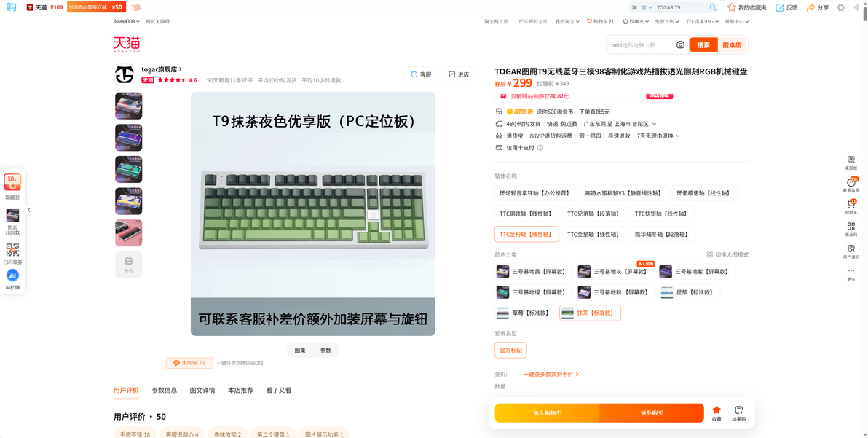Expand the llssss4308 account dropdown
This screenshot has width=868, height=438.
point(127,22)
